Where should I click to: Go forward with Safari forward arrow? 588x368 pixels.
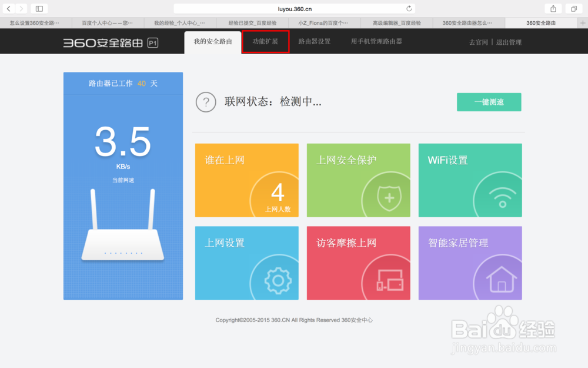[x=21, y=8]
